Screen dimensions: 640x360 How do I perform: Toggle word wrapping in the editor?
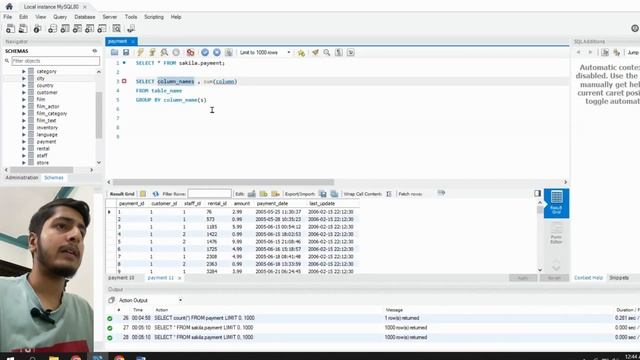pos(351,52)
